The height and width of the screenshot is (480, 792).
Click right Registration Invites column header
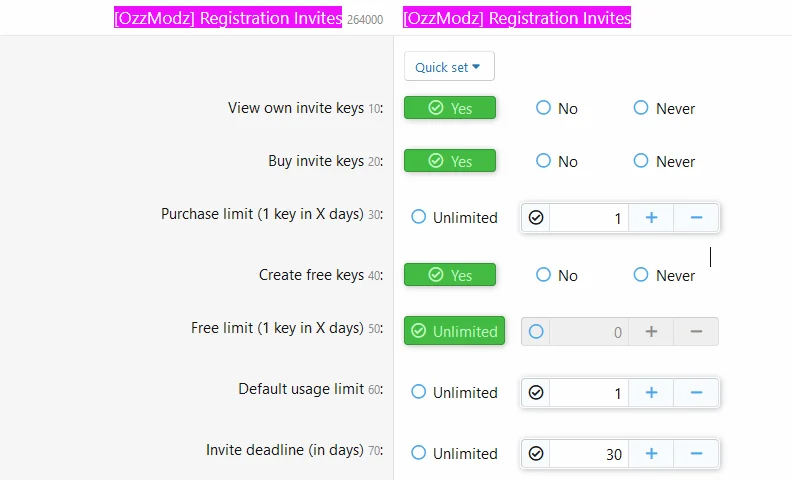[x=517, y=18]
